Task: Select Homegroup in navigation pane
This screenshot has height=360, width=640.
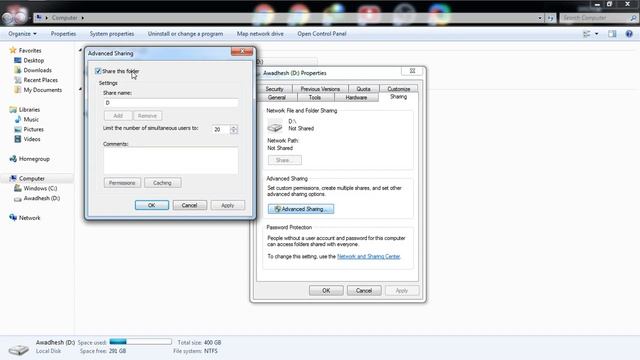Action: point(34,159)
